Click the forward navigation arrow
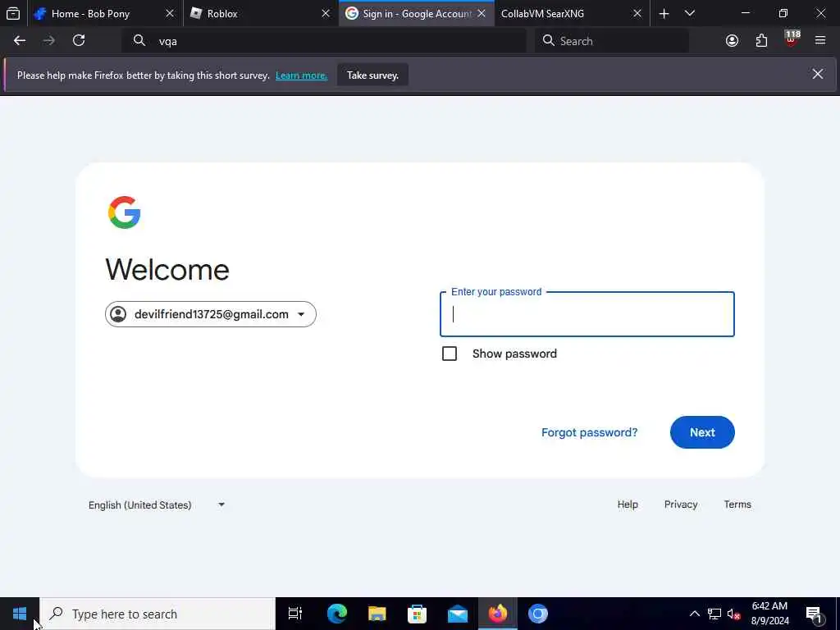Image resolution: width=840 pixels, height=630 pixels. 48,41
